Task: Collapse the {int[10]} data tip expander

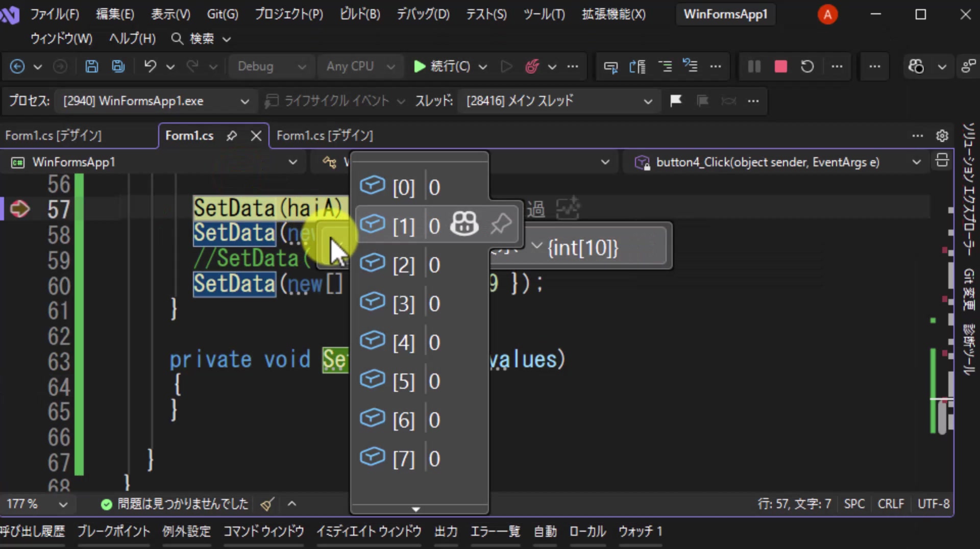Action: coord(536,245)
